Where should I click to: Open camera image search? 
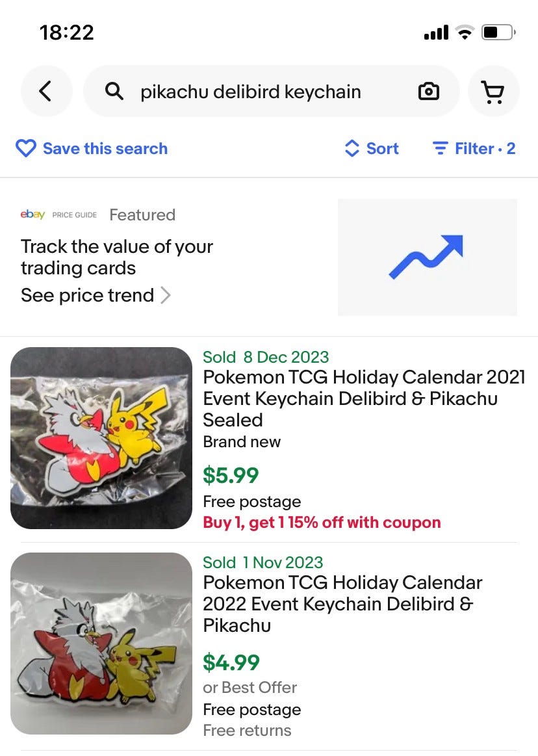[x=428, y=92]
